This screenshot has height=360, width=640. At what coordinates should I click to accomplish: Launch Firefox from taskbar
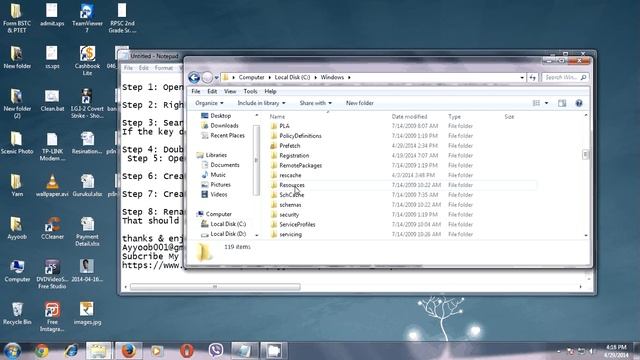(128, 351)
